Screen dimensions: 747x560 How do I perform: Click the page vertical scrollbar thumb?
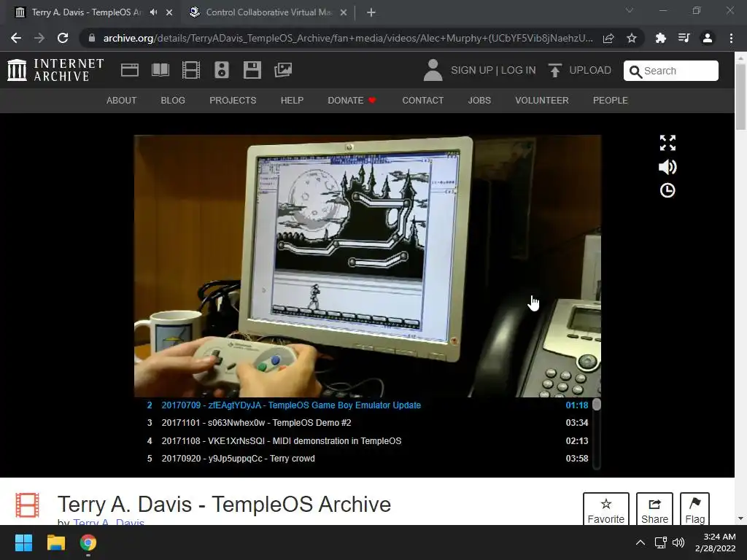740,96
